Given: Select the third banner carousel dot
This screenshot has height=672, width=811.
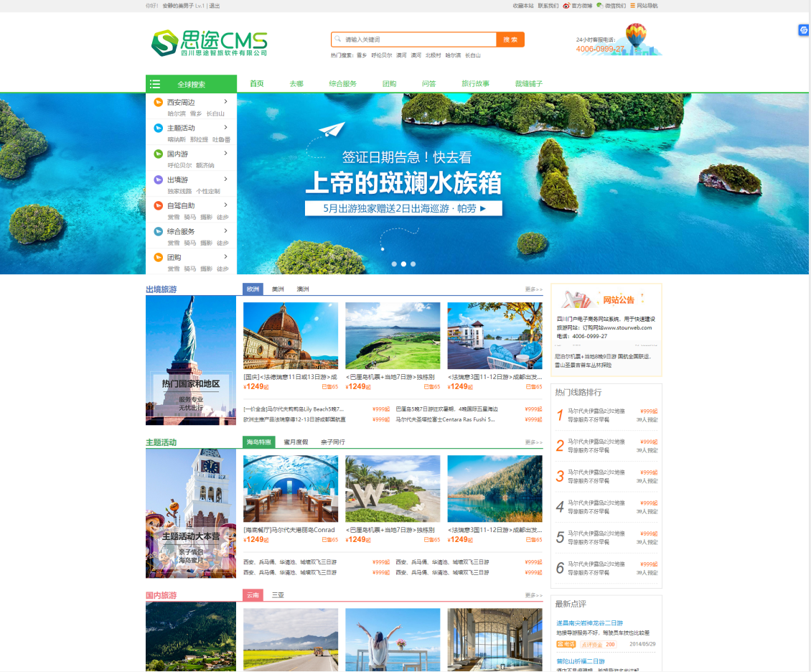Looking at the screenshot, I should [x=413, y=264].
